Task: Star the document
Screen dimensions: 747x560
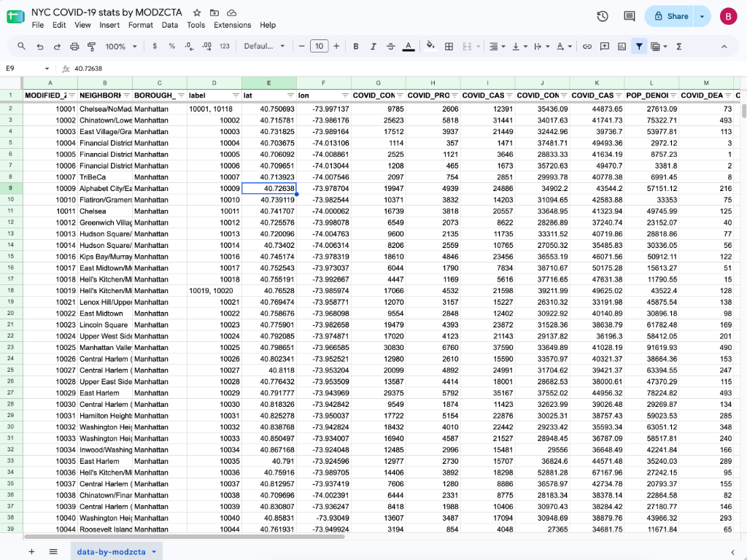Action: 197,13
